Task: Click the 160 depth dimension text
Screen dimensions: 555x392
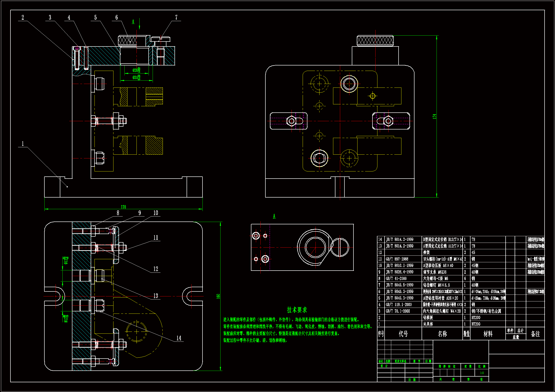Action: point(218,296)
